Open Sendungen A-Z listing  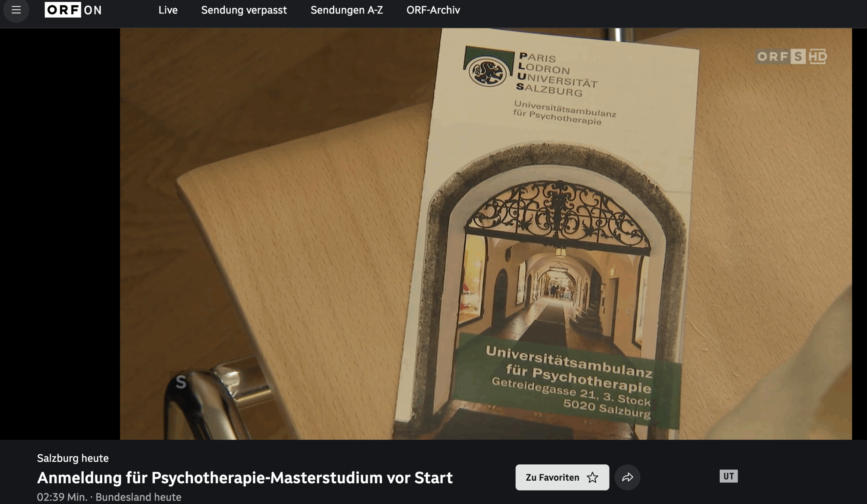click(x=346, y=10)
